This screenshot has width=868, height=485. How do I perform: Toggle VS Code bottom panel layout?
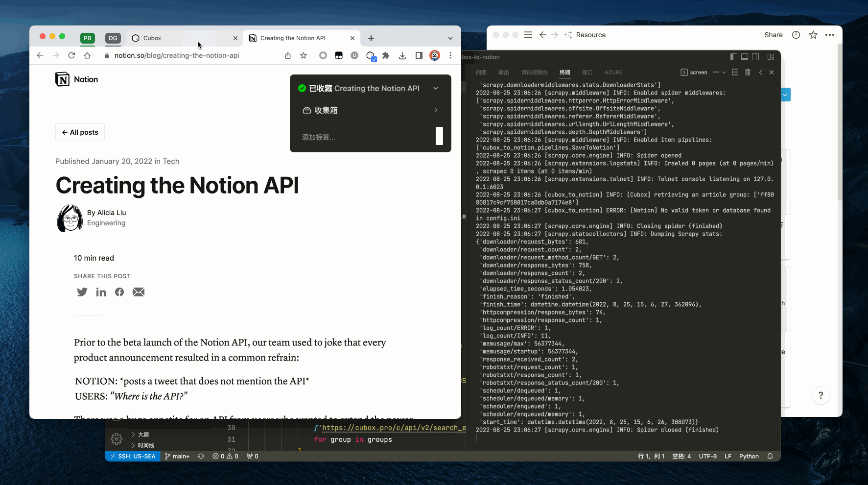click(745, 57)
